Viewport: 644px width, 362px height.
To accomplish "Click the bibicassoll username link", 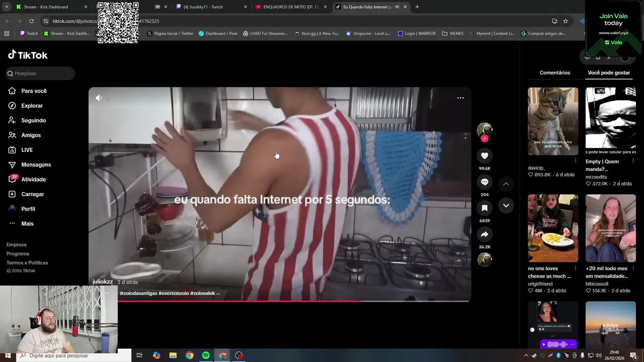I will tap(597, 284).
